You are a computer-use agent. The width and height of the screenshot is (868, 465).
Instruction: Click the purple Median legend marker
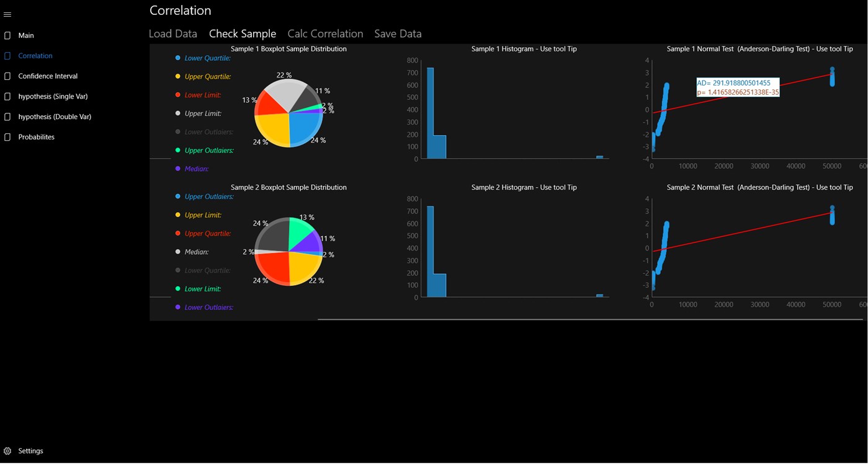[x=179, y=169]
